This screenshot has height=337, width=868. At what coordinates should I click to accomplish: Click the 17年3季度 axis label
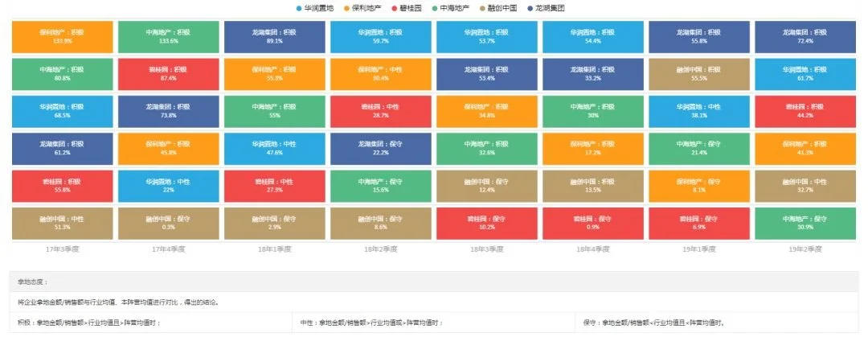(x=63, y=249)
